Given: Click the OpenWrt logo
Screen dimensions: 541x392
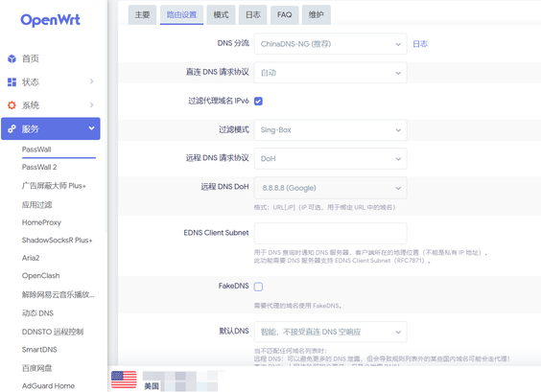Looking at the screenshot, I should click(51, 20).
